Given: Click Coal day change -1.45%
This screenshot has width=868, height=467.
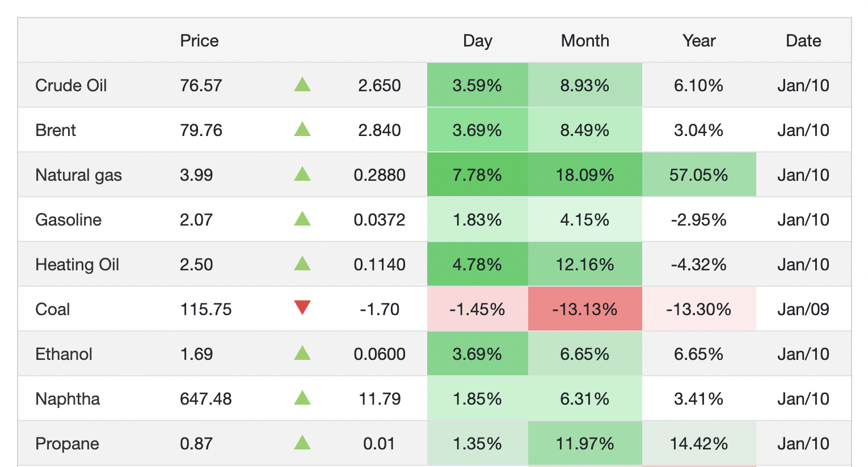Looking at the screenshot, I should coord(477,309).
